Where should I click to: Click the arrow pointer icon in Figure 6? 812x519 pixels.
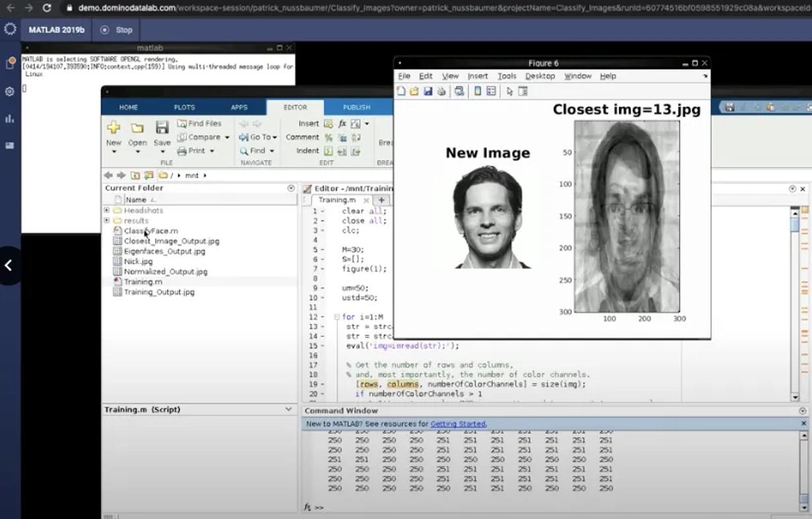point(509,91)
